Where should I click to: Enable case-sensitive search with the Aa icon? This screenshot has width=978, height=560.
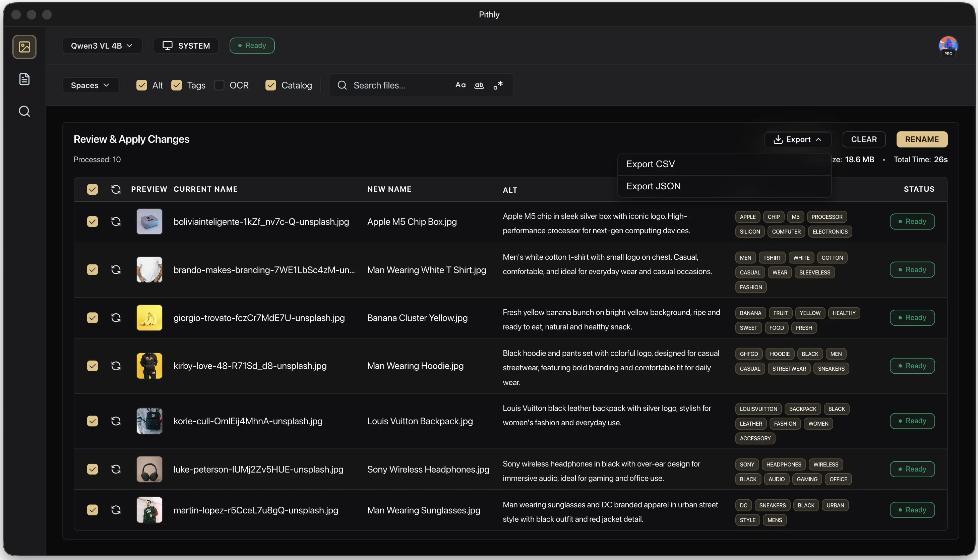[x=461, y=85]
